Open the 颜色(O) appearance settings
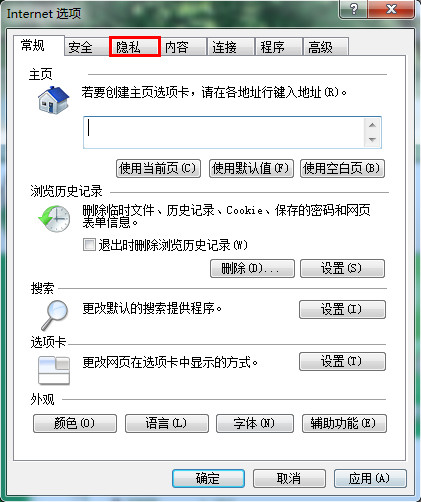421x502 pixels. (75, 423)
